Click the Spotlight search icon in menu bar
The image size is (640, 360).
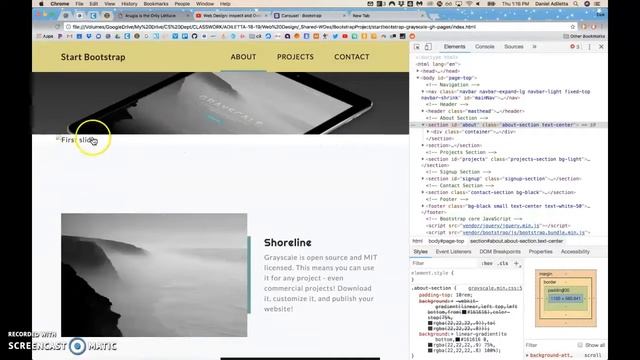point(576,4)
